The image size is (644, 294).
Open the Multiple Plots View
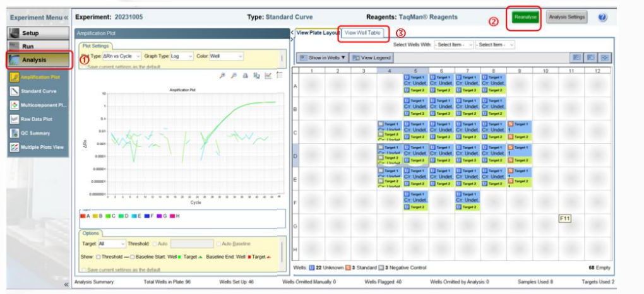(38, 147)
